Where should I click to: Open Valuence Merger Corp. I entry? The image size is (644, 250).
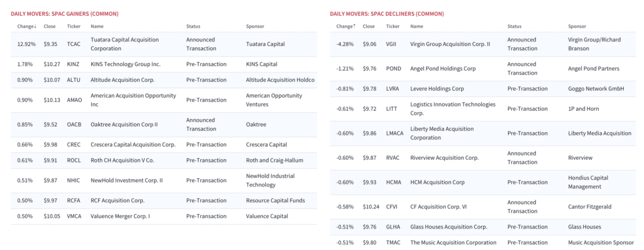click(x=120, y=216)
